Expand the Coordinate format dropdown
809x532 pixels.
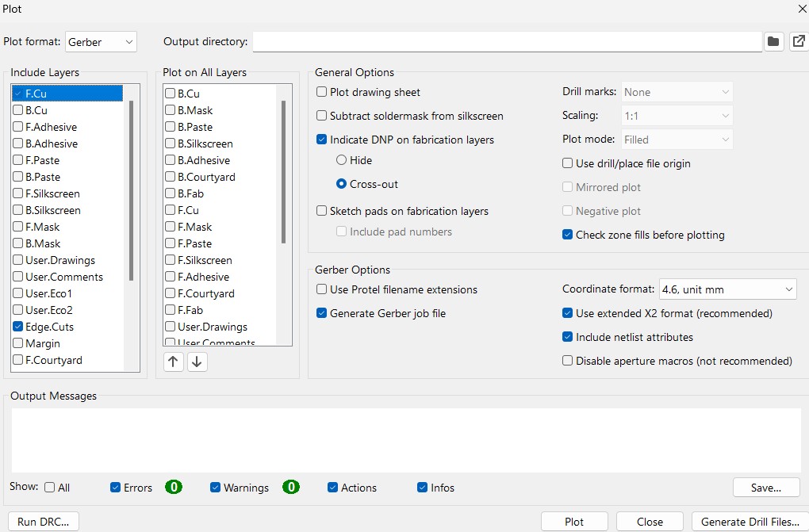(x=727, y=289)
